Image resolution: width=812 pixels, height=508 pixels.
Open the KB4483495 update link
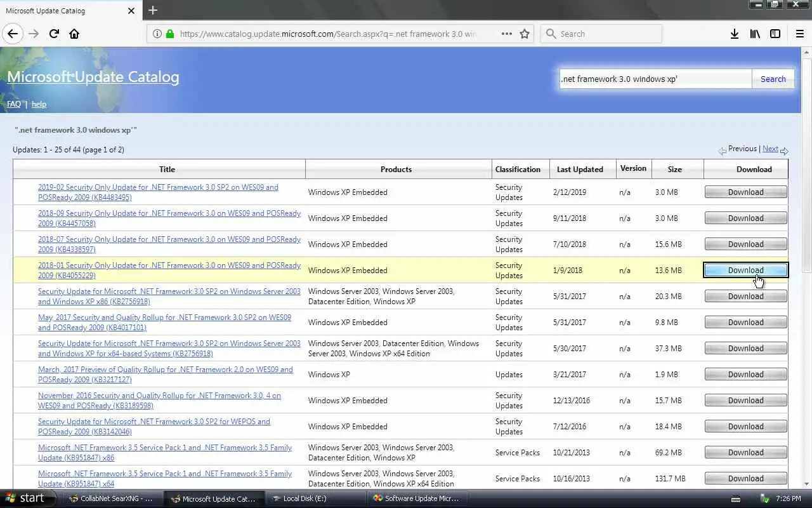[158, 192]
